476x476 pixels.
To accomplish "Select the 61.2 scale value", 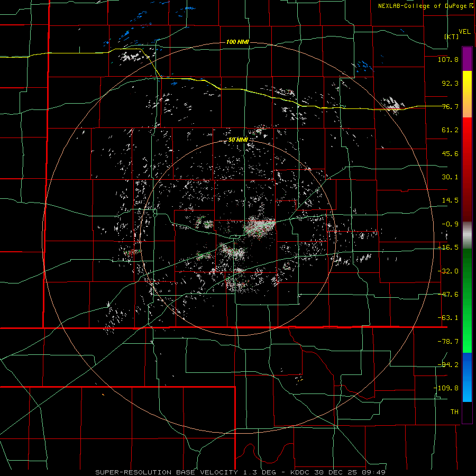I will click(450, 130).
